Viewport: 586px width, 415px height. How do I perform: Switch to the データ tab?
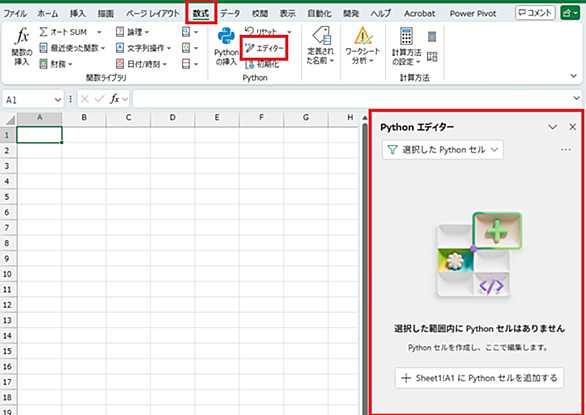tap(230, 14)
